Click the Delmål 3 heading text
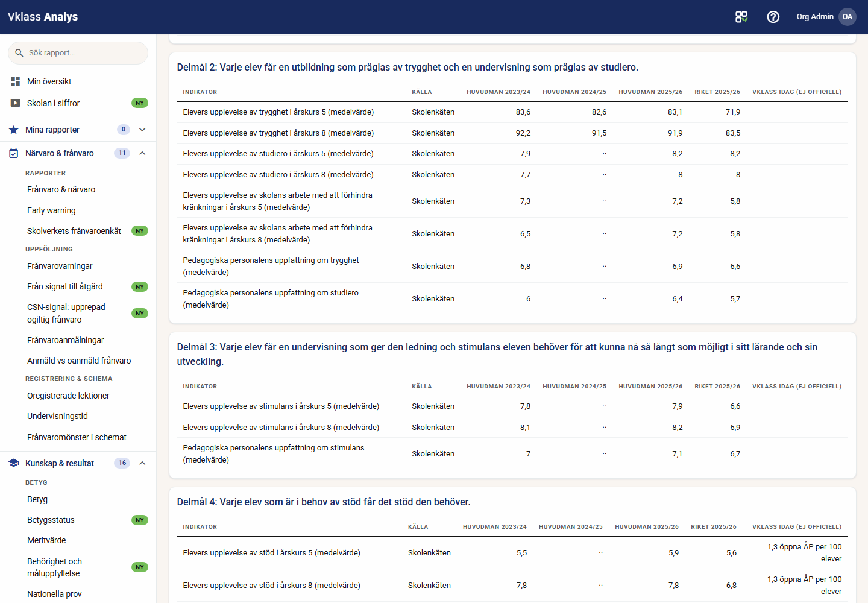The height and width of the screenshot is (603, 868). coord(497,355)
